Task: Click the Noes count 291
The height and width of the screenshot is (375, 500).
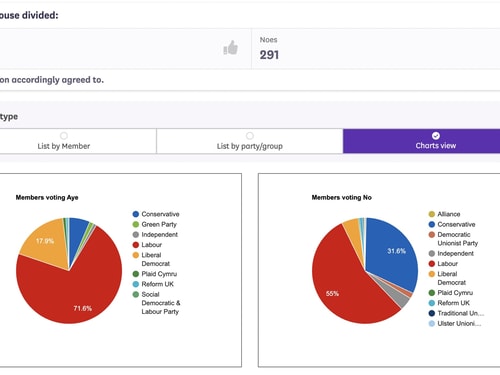Action: click(x=269, y=55)
